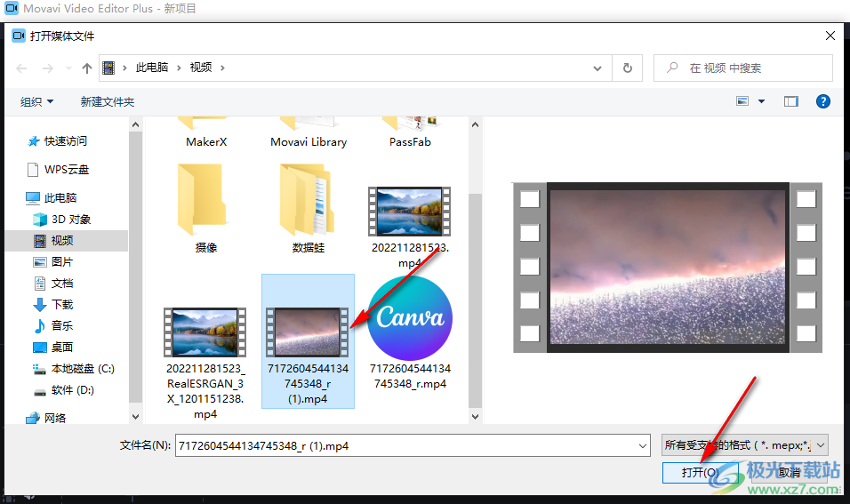Open 下载 in the navigation pane
The width and height of the screenshot is (850, 504).
(53, 305)
